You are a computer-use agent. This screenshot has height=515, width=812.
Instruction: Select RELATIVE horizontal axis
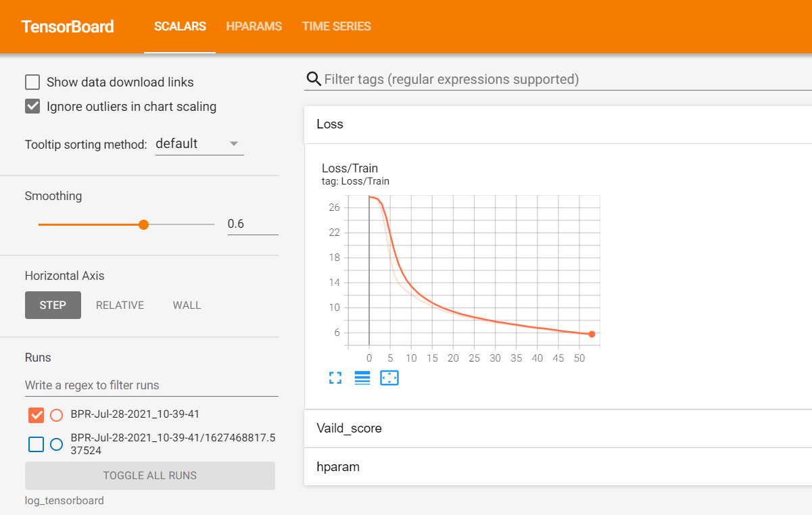(120, 305)
